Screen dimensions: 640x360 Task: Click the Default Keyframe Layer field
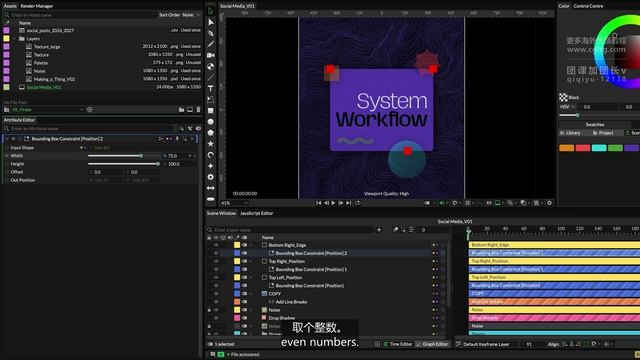pos(487,344)
